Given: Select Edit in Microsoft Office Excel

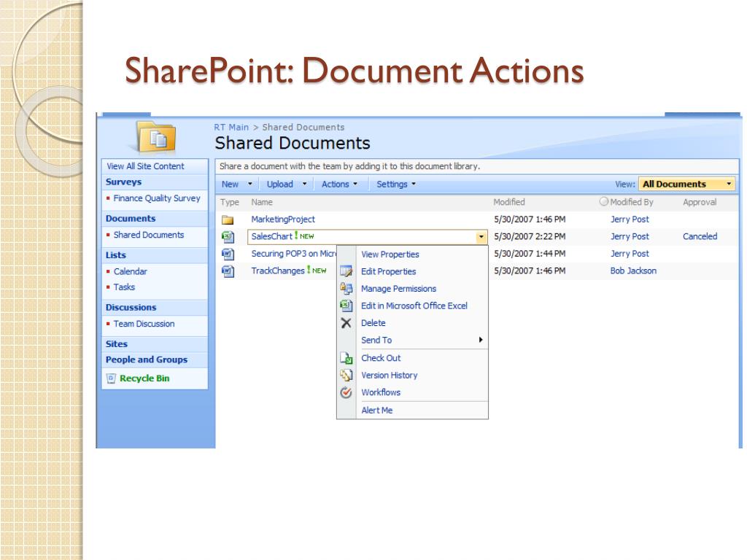Looking at the screenshot, I should tap(414, 306).
